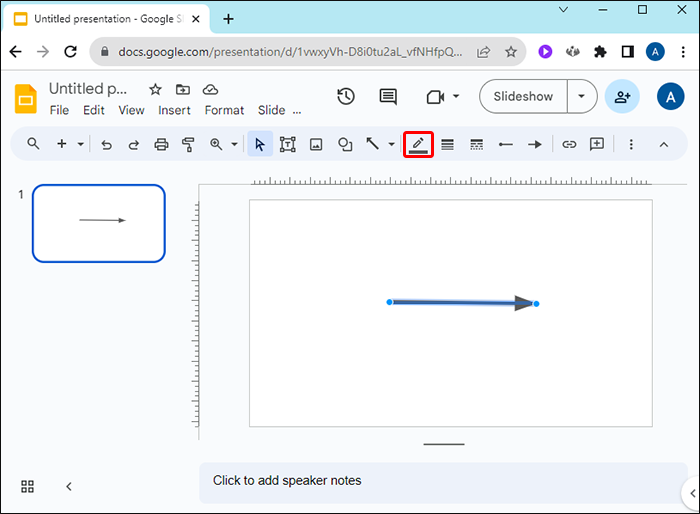Image resolution: width=700 pixels, height=514 pixels.
Task: Reload the browser page
Action: tap(71, 52)
